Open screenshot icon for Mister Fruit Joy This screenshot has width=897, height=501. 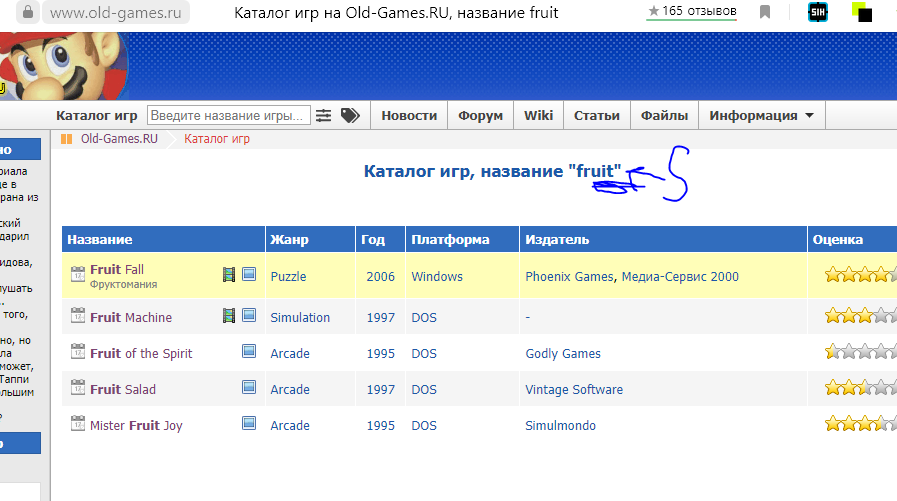click(x=249, y=423)
